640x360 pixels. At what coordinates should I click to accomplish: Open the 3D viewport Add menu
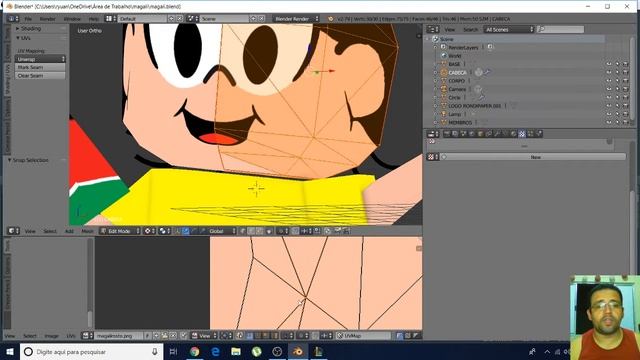coord(69,231)
